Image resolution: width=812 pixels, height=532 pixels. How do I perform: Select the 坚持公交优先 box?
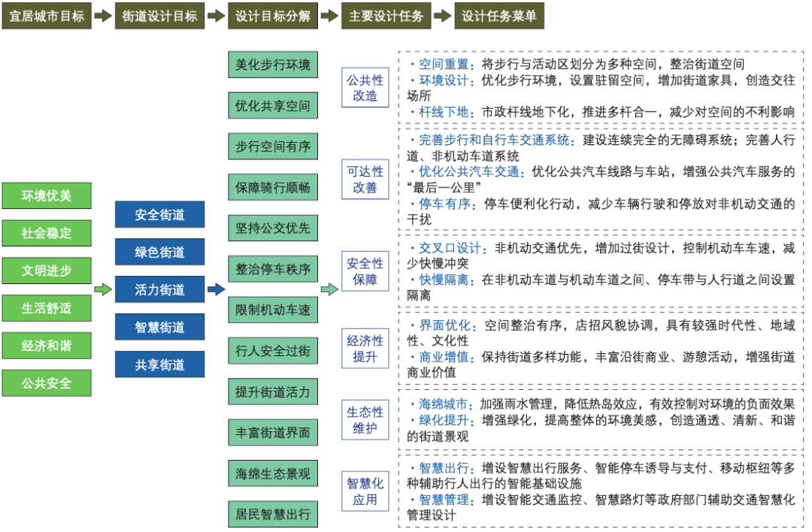(x=273, y=228)
